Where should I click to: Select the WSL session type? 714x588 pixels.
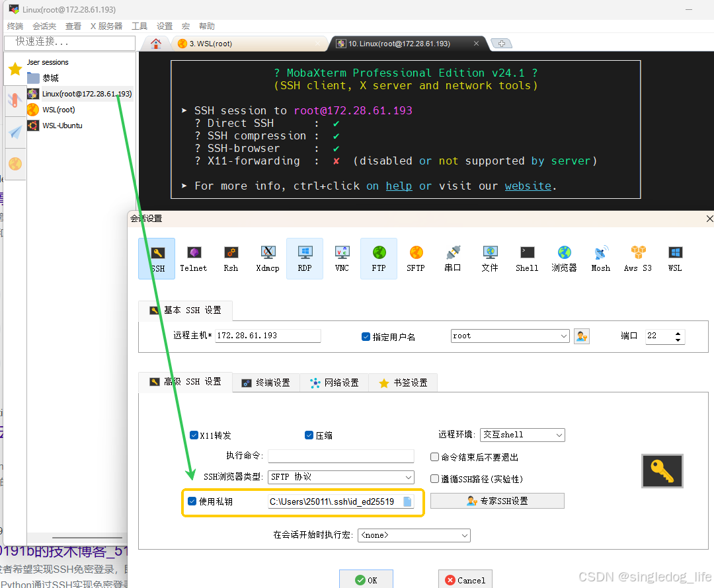click(675, 258)
